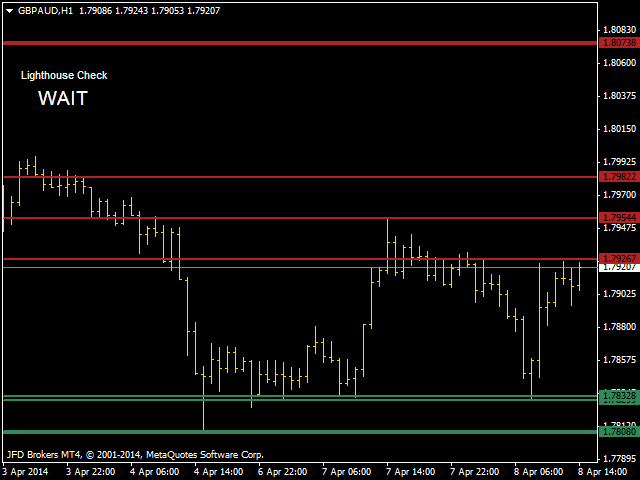Click the 1.79925 price scale value
640x480 pixels.
620,162
